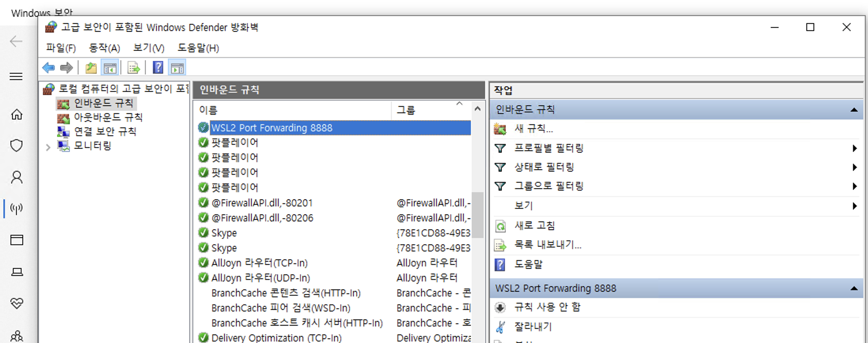Click Windows 보안 back arrow

(16, 41)
